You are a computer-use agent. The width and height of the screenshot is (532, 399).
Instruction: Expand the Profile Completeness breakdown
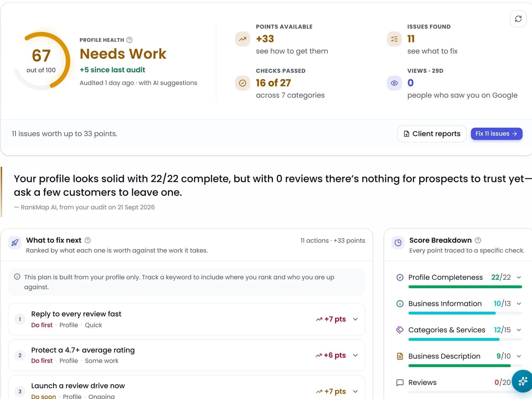coord(519,277)
